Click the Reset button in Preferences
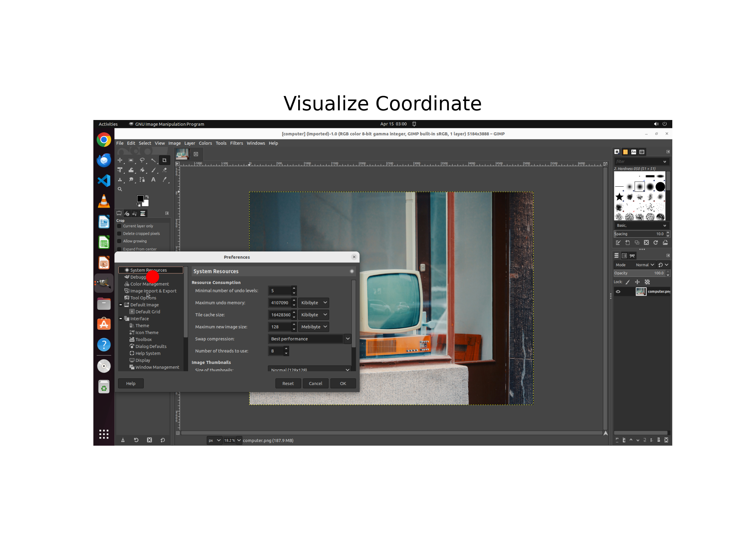 coord(288,383)
